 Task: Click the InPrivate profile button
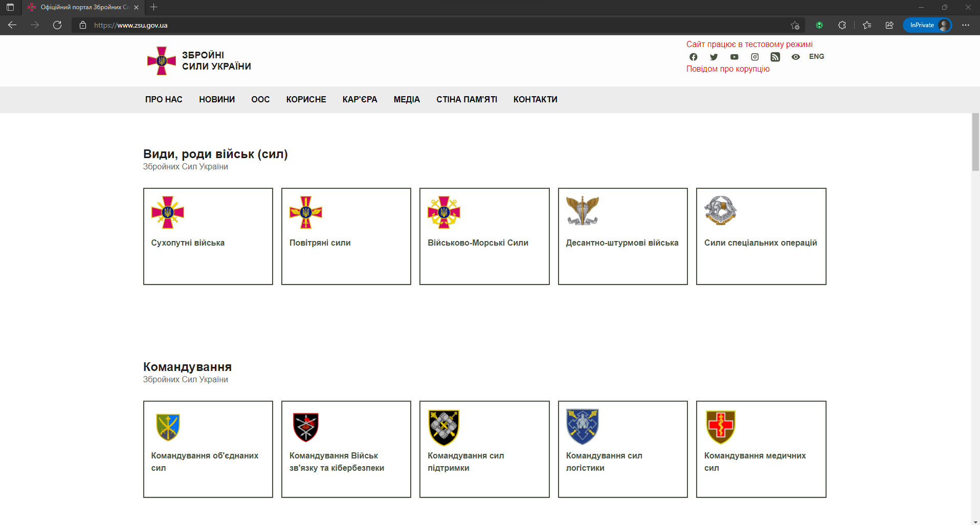[927, 25]
